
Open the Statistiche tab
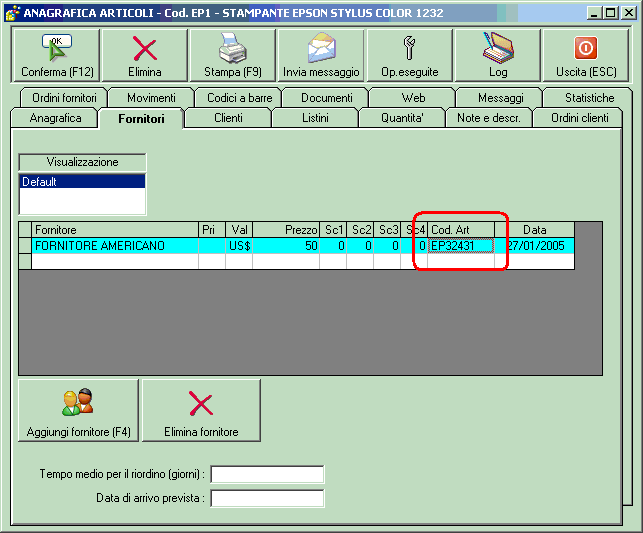[x=589, y=98]
